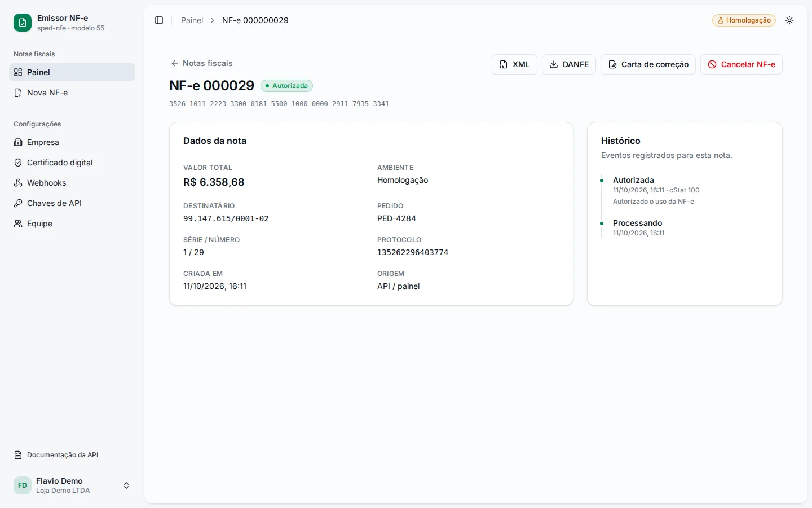Open Equipe page

pos(72,224)
